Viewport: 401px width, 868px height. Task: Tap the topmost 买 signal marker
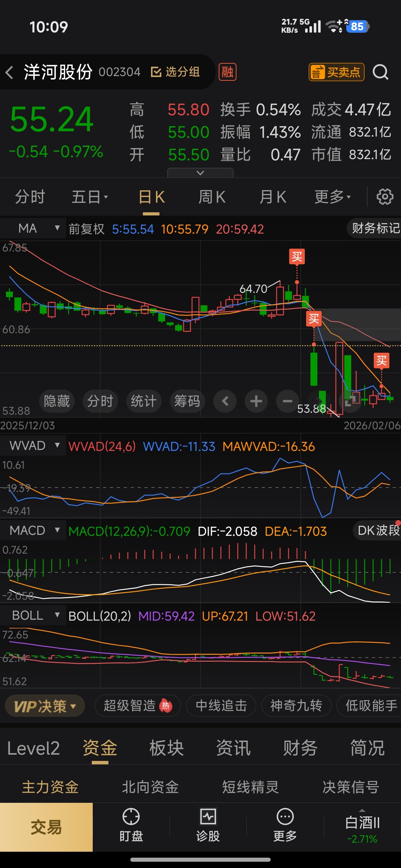tap(297, 257)
